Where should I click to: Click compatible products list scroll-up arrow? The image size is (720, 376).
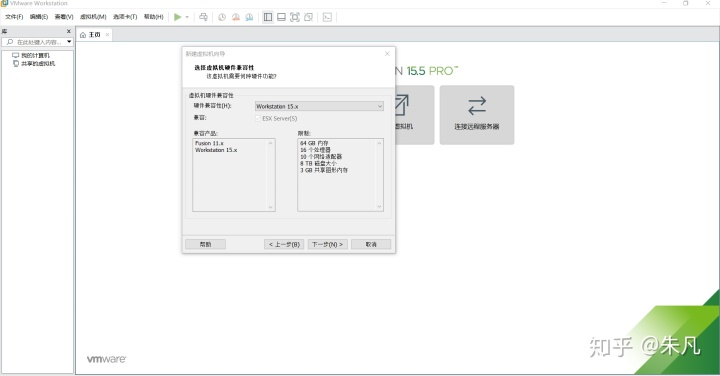click(x=270, y=143)
